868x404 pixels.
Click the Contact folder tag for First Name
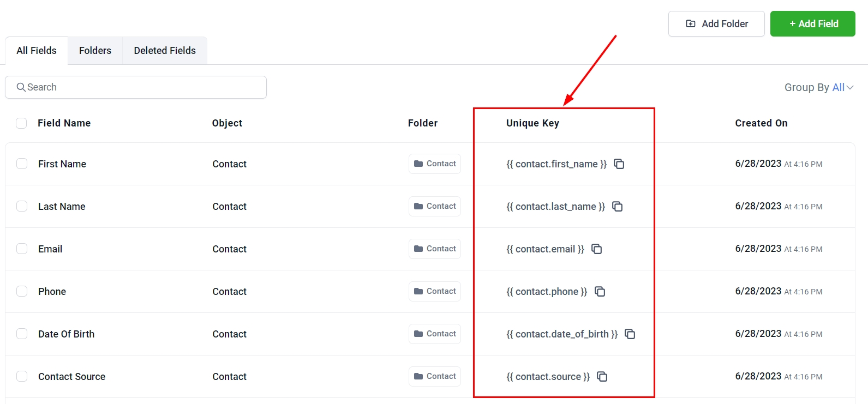point(435,164)
